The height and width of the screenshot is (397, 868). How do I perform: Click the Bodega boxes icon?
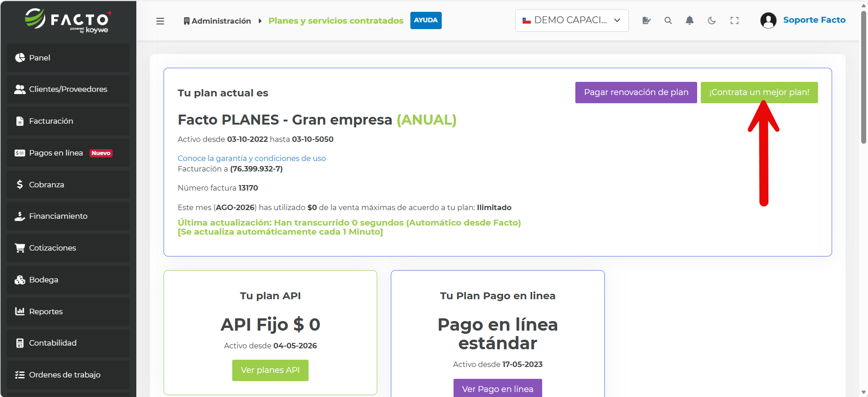click(x=20, y=280)
